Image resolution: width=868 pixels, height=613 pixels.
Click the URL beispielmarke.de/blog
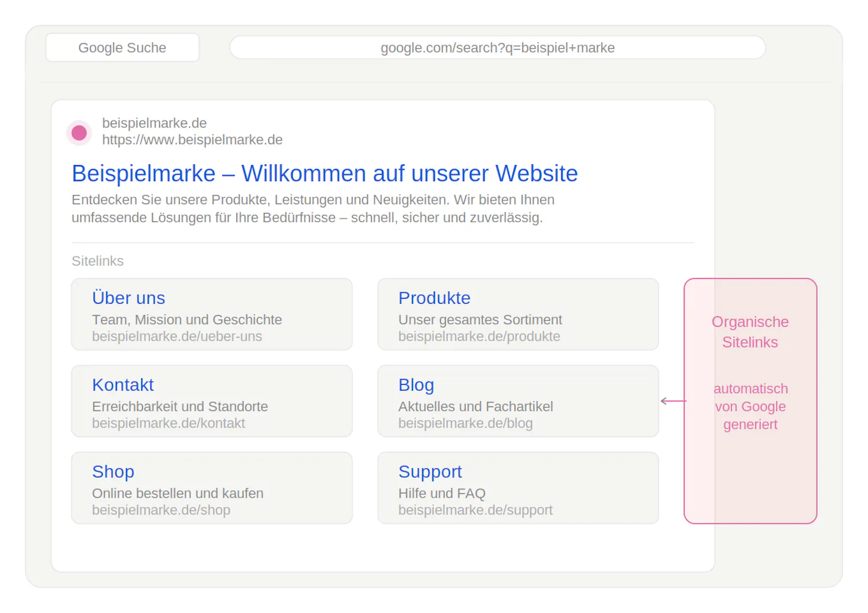pyautogui.click(x=465, y=423)
